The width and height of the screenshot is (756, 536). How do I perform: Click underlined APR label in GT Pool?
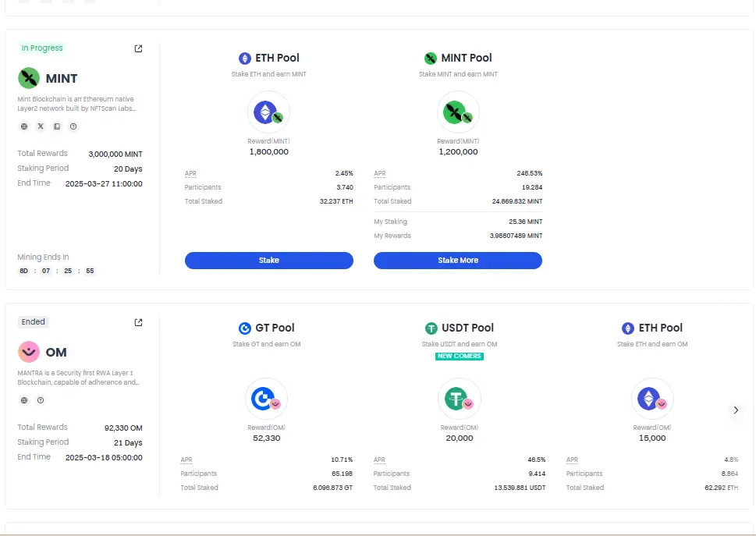click(x=186, y=460)
